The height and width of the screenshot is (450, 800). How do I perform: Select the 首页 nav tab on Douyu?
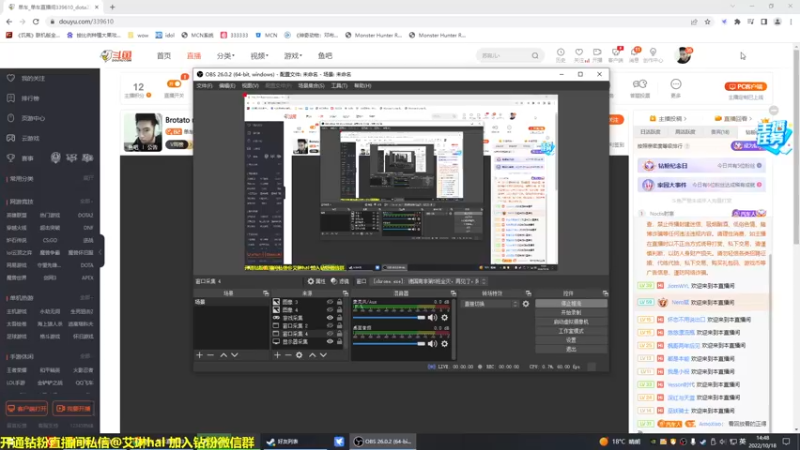(x=164, y=56)
